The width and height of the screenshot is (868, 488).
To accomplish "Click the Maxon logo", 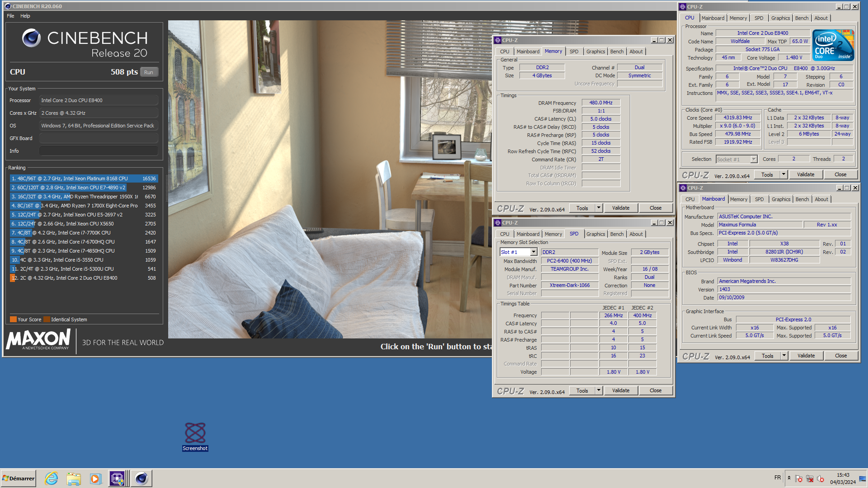I will pos(38,339).
